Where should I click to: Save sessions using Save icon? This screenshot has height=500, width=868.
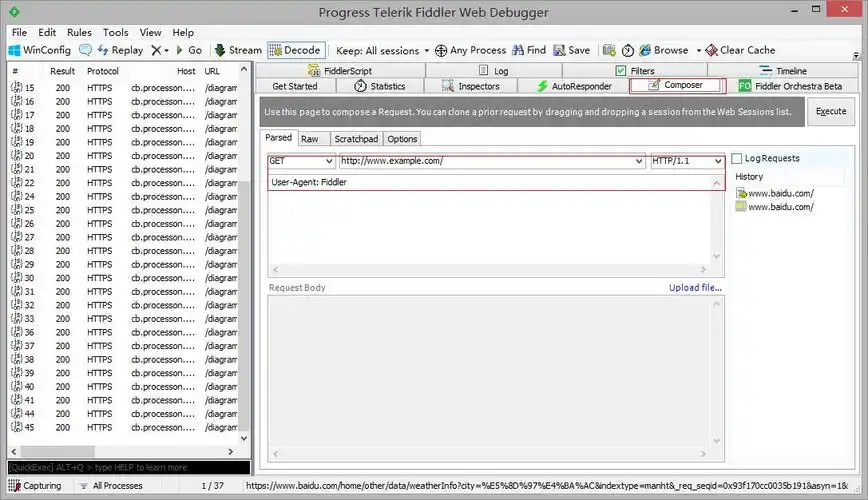click(x=572, y=50)
